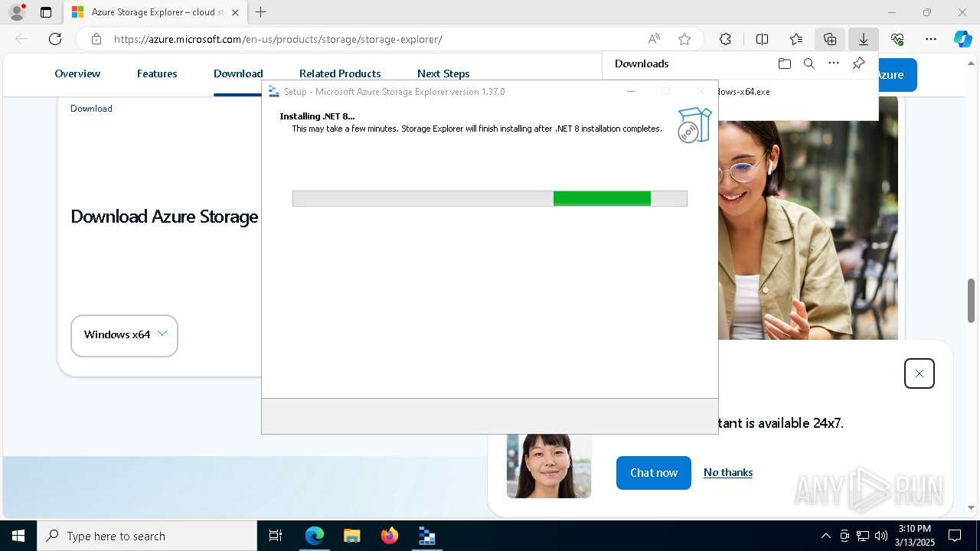Pin the Downloads panel
Viewport: 980px width, 551px height.
pos(858,64)
